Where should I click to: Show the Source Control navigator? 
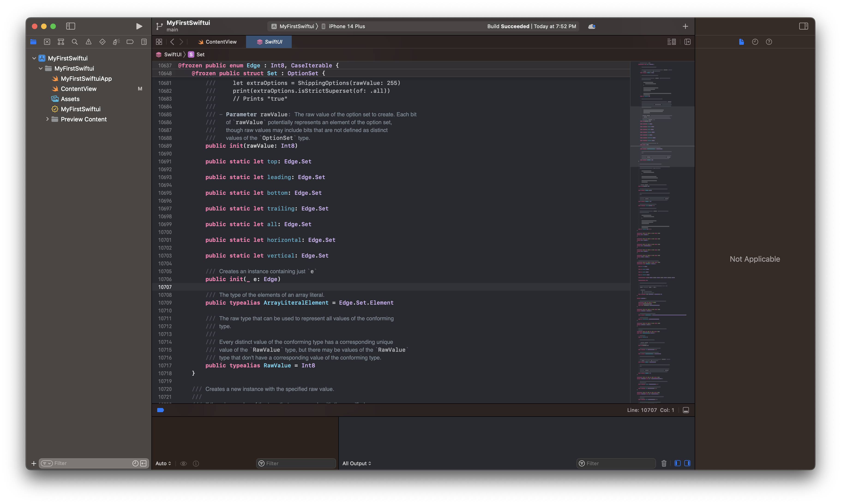coord(47,42)
